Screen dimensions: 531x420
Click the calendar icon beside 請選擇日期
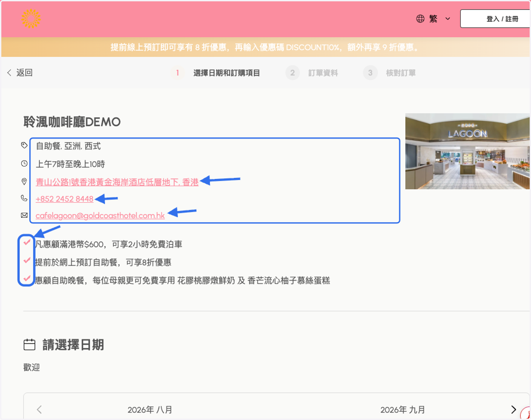[29, 345]
